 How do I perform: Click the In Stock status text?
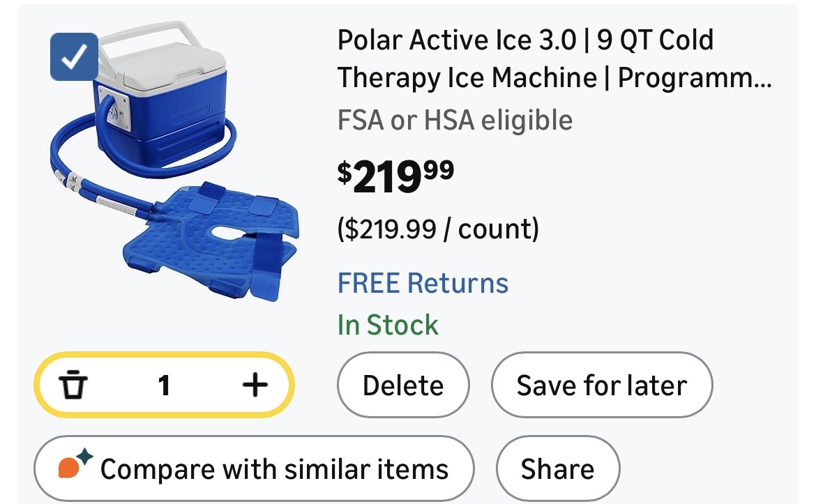point(388,325)
